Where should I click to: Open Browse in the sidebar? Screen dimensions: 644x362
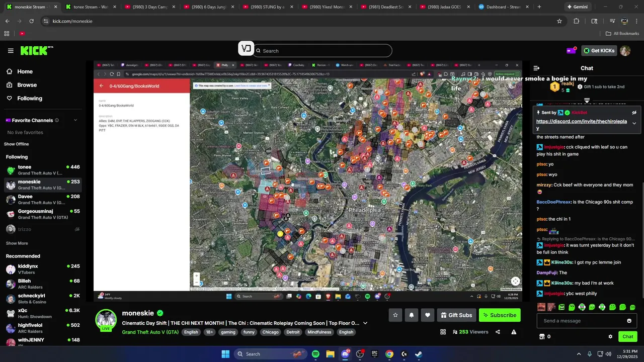pos(22,85)
